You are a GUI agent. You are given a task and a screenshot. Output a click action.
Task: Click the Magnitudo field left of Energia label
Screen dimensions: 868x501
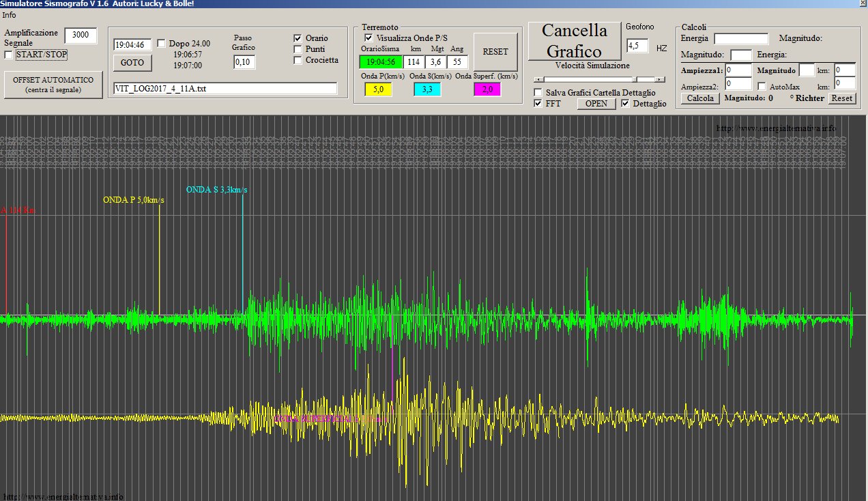741,55
